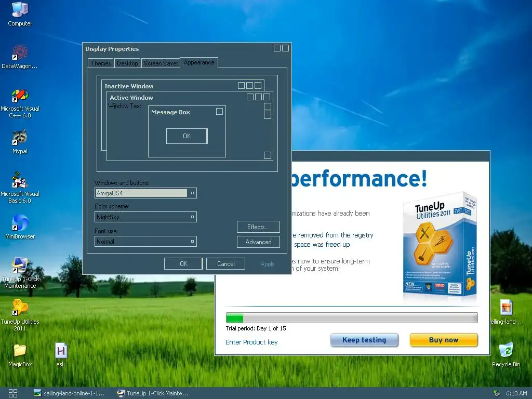The width and height of the screenshot is (532, 399).
Task: Open the Start menu button
Action: point(13,393)
